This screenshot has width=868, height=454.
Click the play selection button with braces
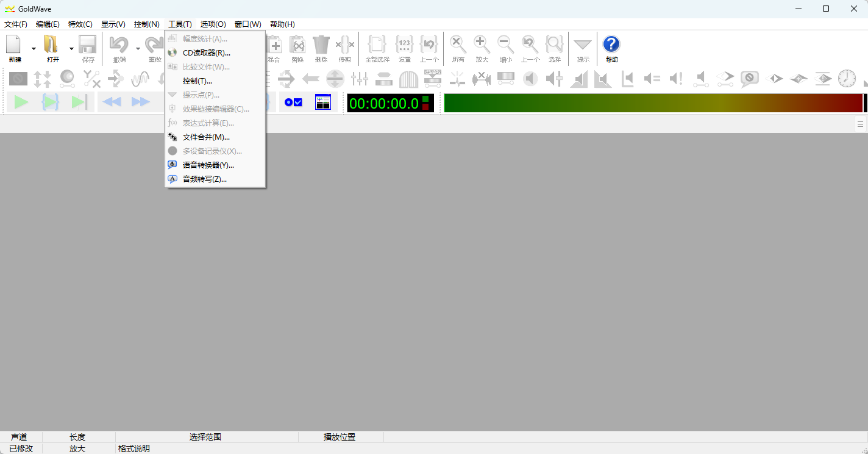tap(51, 102)
